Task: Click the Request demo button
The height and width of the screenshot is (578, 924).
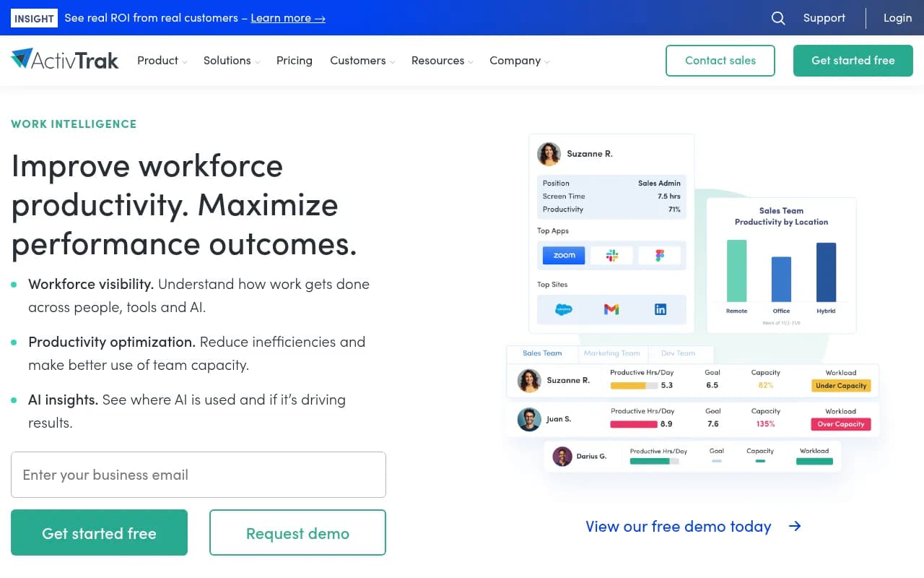Action: pyautogui.click(x=297, y=533)
